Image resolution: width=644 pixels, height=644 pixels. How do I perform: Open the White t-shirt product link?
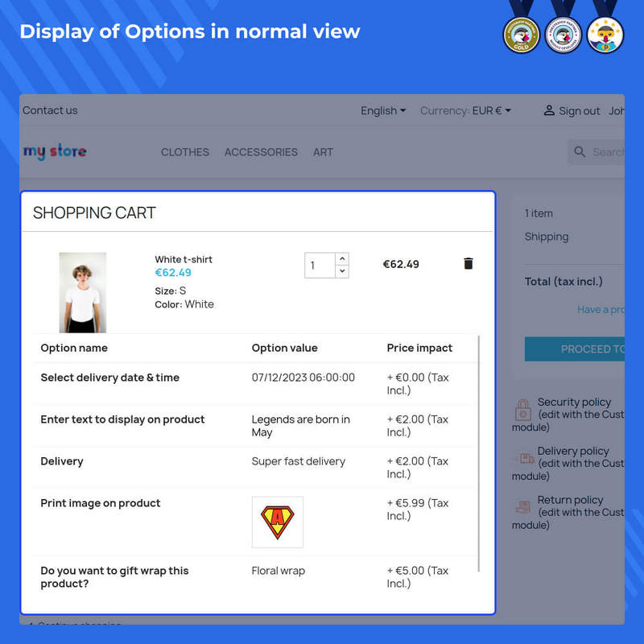184,259
